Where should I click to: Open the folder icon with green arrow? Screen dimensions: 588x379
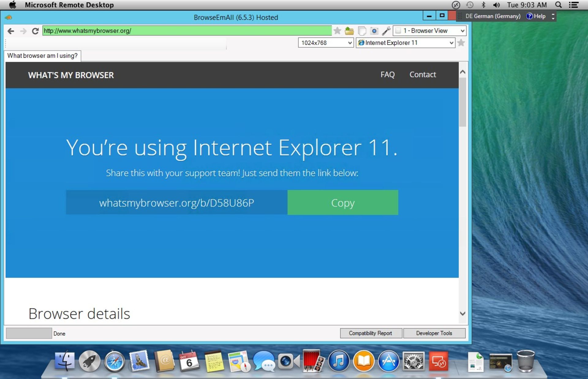coord(349,31)
